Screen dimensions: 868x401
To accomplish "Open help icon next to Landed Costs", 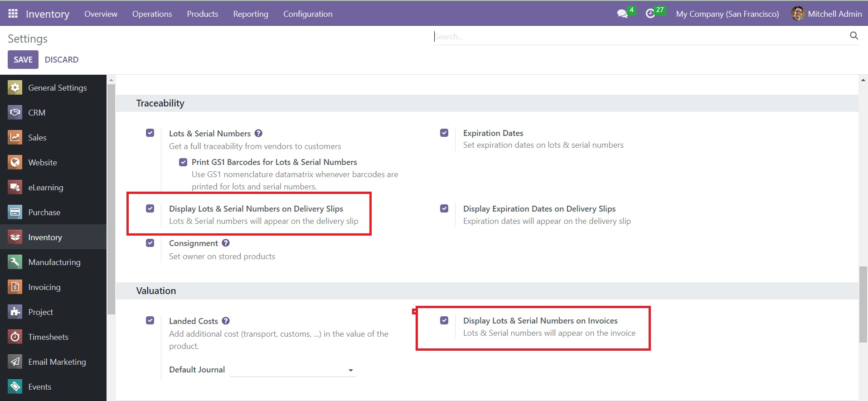I will [226, 321].
